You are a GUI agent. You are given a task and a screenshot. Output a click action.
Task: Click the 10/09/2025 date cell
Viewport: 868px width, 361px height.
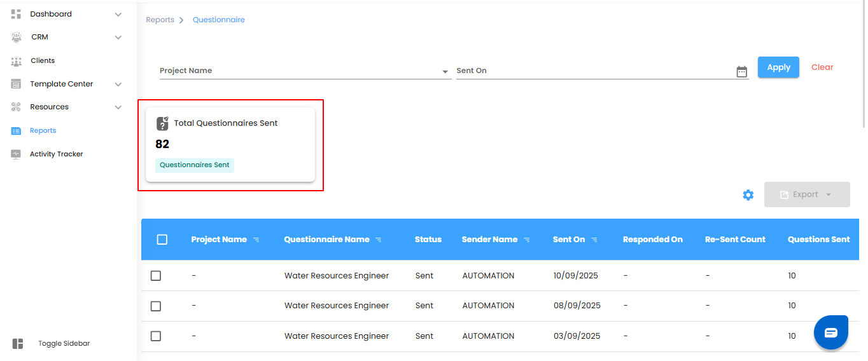(576, 276)
